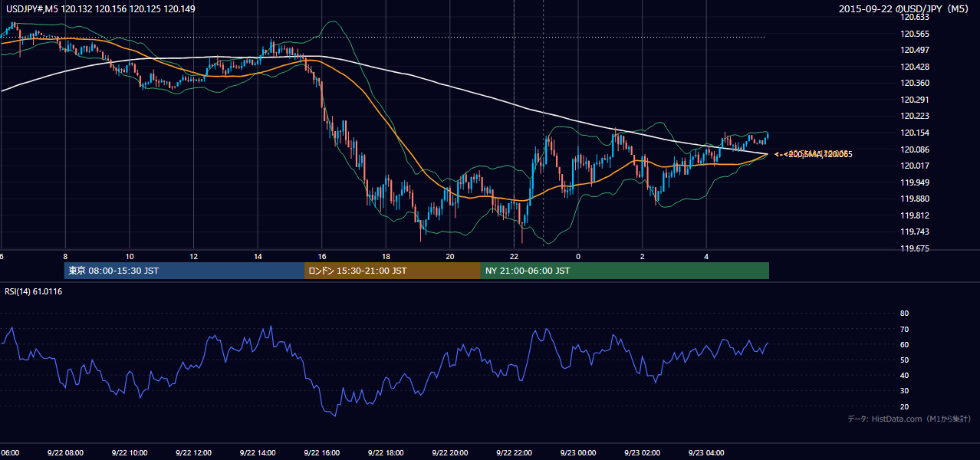Click the bottom date label 9/22 20:00
Screen dimensions: 980x460
click(449, 453)
